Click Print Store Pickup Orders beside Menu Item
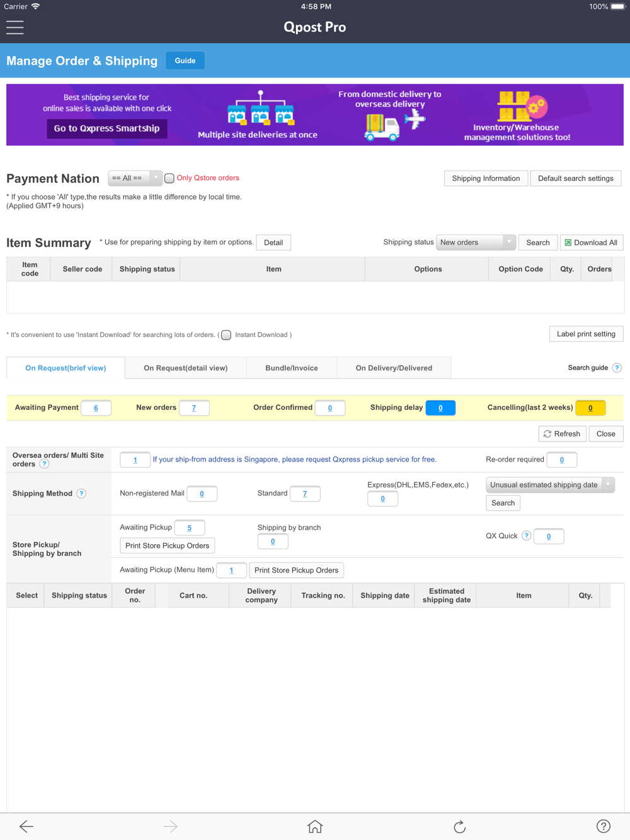 click(296, 570)
